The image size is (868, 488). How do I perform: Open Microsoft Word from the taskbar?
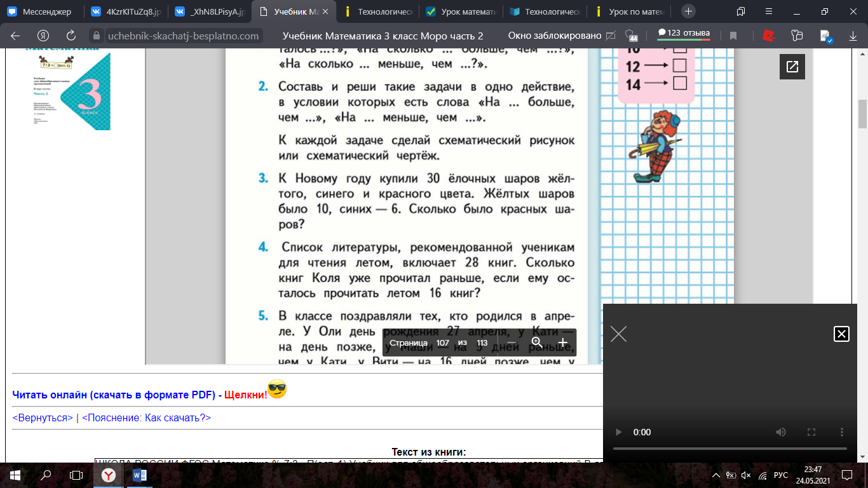coord(140,475)
